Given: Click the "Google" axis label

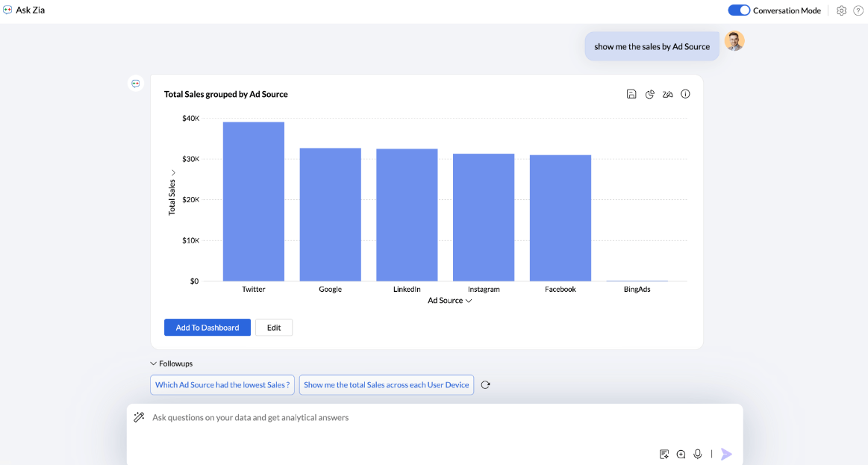Looking at the screenshot, I should (x=331, y=289).
